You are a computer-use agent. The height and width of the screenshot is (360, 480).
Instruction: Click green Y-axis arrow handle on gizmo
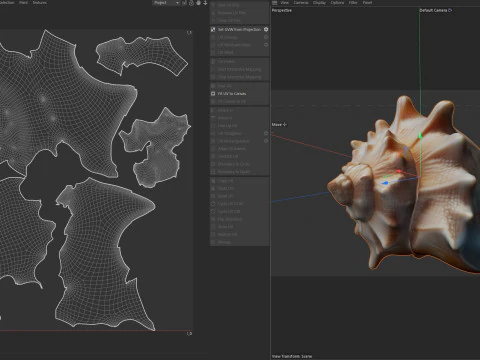[x=421, y=135]
